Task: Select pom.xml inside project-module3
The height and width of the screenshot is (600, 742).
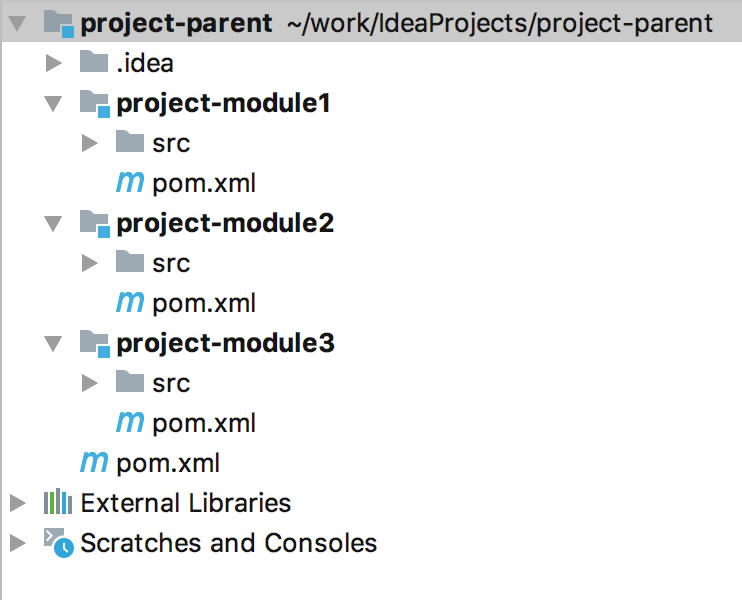Action: pos(204,423)
